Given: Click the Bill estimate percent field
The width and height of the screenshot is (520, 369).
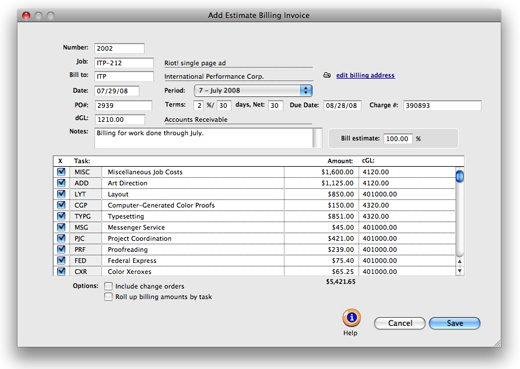Looking at the screenshot, I should [x=398, y=139].
